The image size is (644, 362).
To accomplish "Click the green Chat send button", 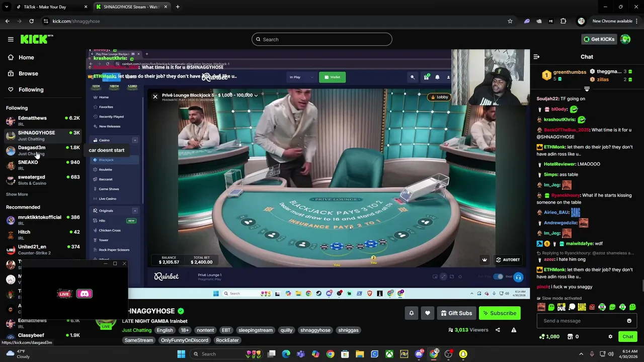I will click(627, 336).
